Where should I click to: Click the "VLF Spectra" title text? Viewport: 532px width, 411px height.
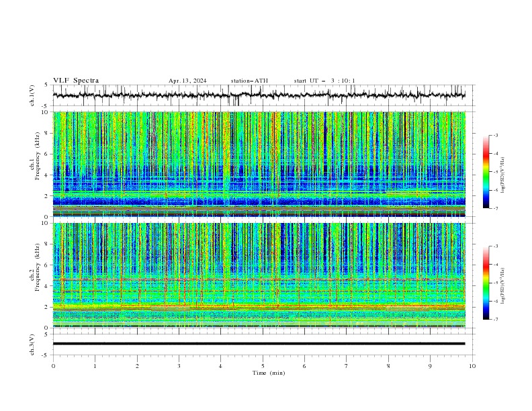76,81
